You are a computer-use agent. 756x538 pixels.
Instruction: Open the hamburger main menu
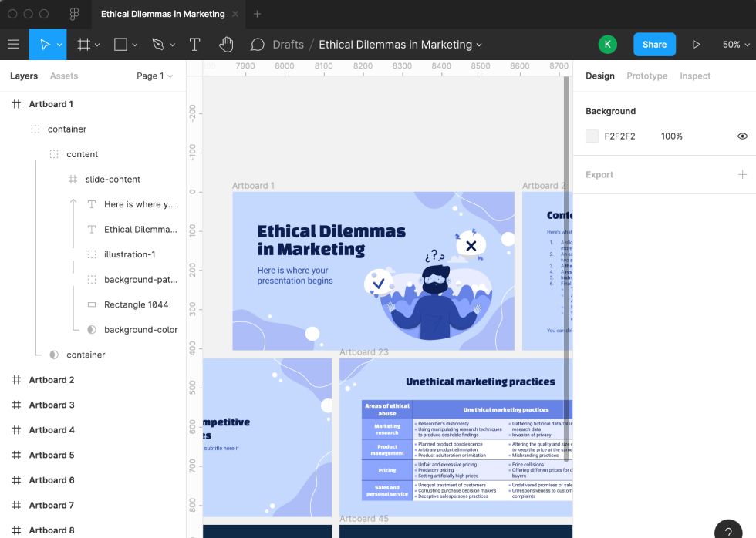pos(13,45)
